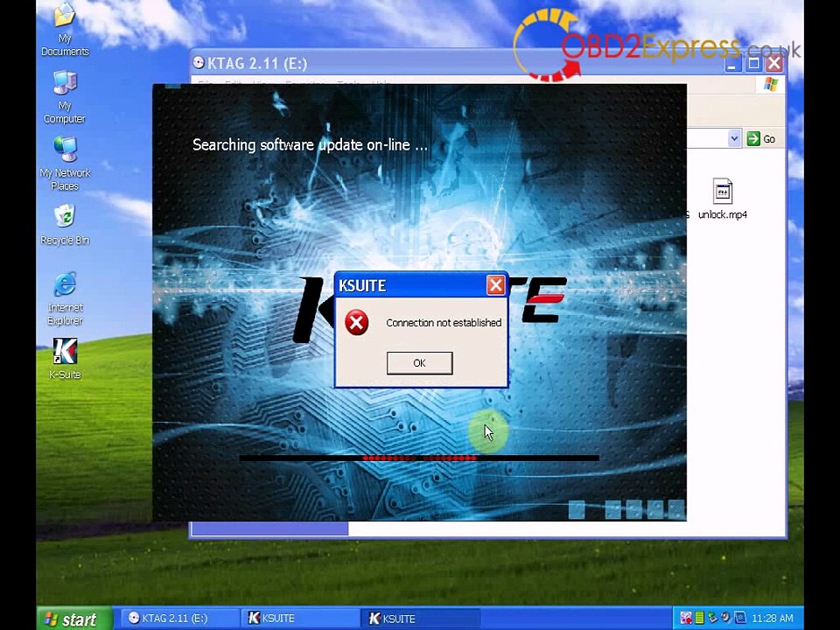Click the disc icon in KTAG title bar
The width and height of the screenshot is (840, 630).
pyautogui.click(x=199, y=63)
